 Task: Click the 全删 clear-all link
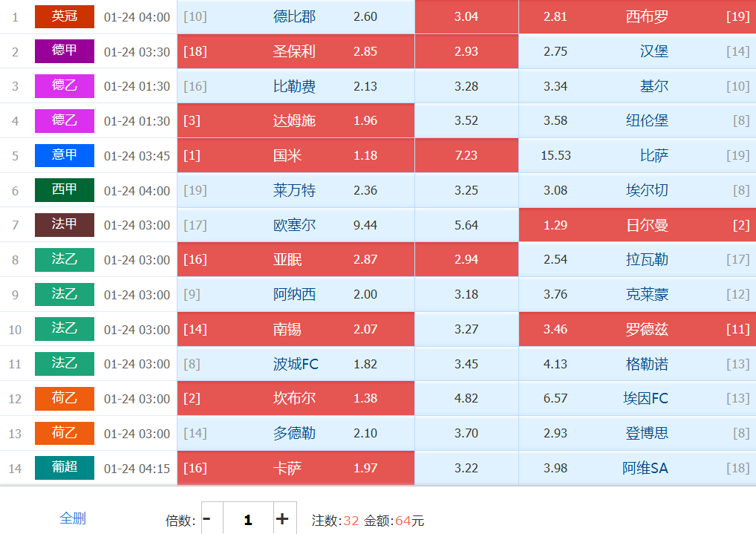73,518
